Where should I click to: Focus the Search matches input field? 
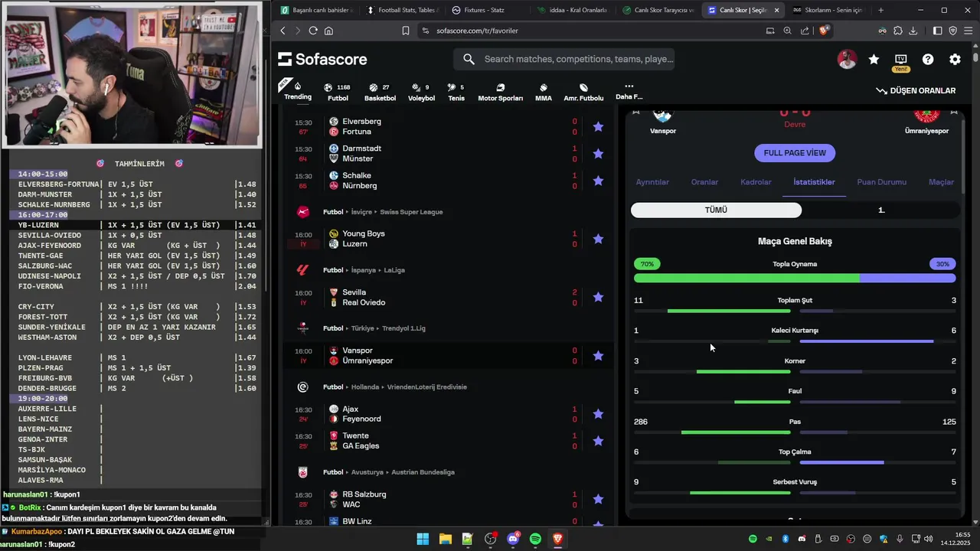(x=564, y=59)
